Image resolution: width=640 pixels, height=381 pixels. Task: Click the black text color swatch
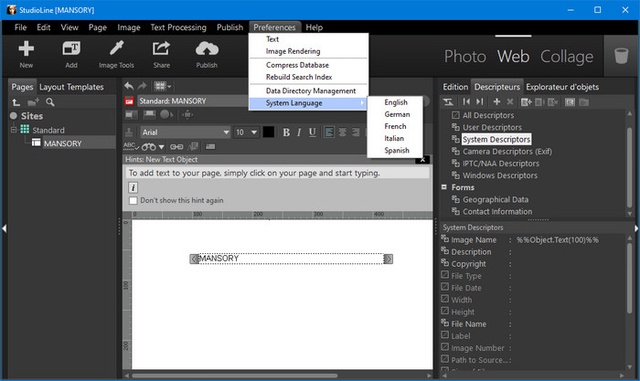coord(268,132)
